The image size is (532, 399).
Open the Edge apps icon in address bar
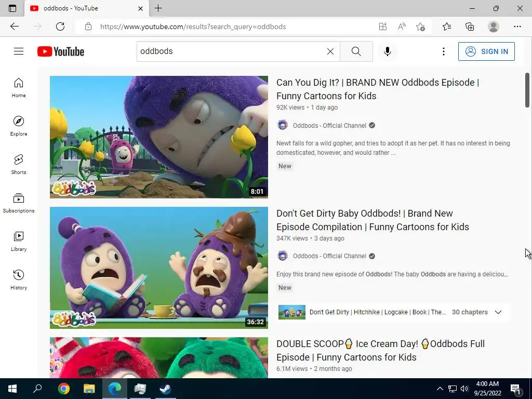pos(383,26)
